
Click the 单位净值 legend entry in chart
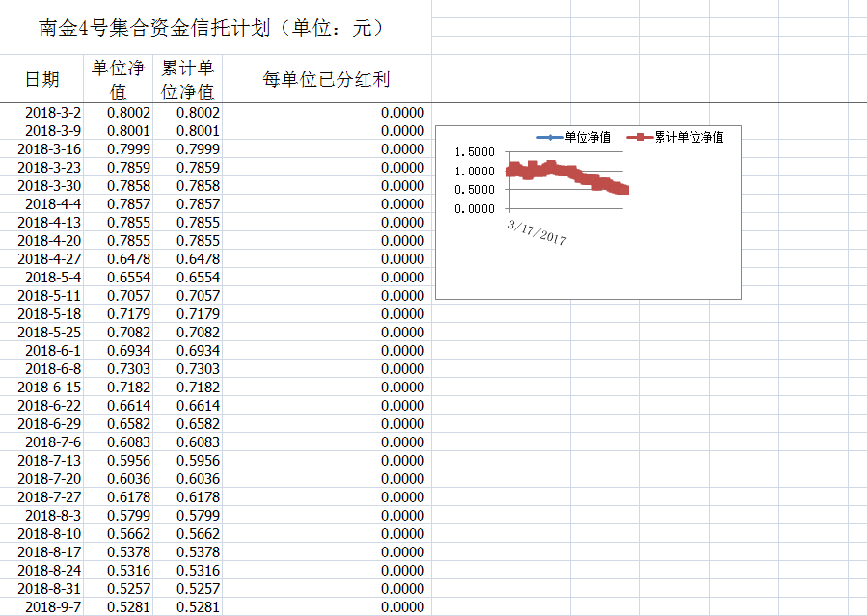(574, 137)
